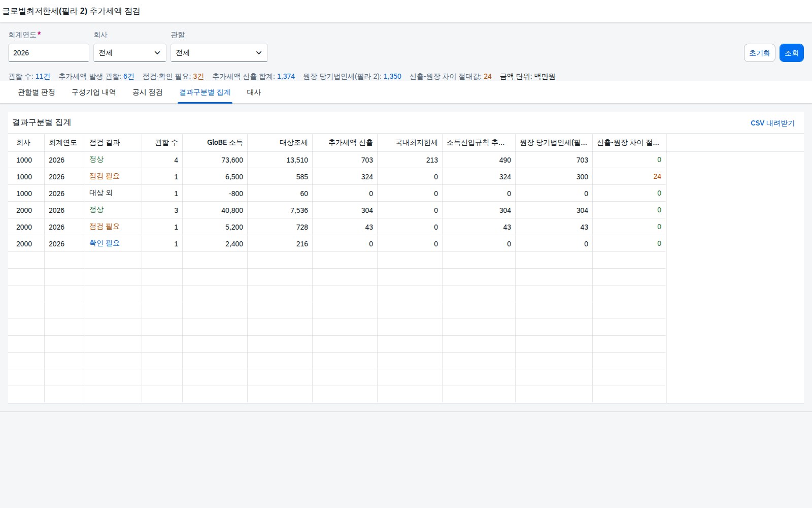The image size is (812, 508).
Task: Click the 회계연도 input field
Action: click(49, 53)
